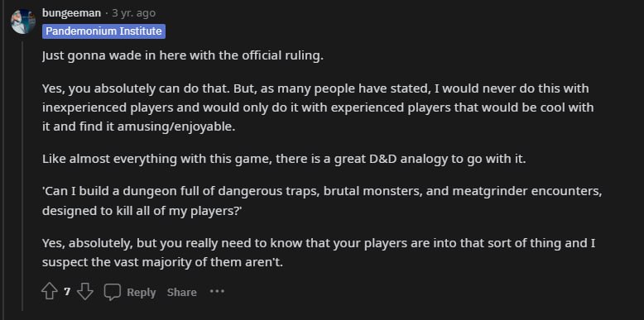Click the 'it and find it amusing/enjoyable' line
This screenshot has width=644, height=320.
[139, 127]
